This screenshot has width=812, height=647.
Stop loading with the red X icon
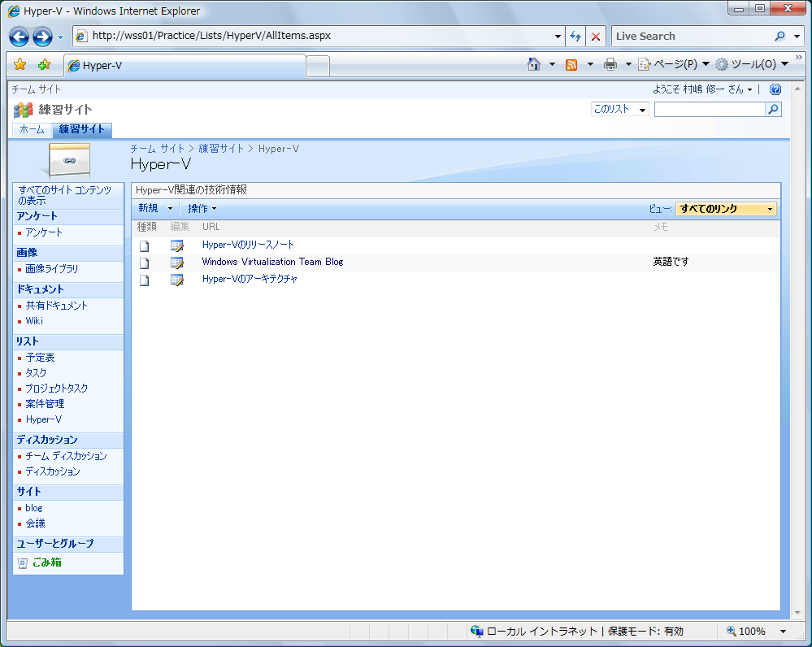(x=596, y=37)
